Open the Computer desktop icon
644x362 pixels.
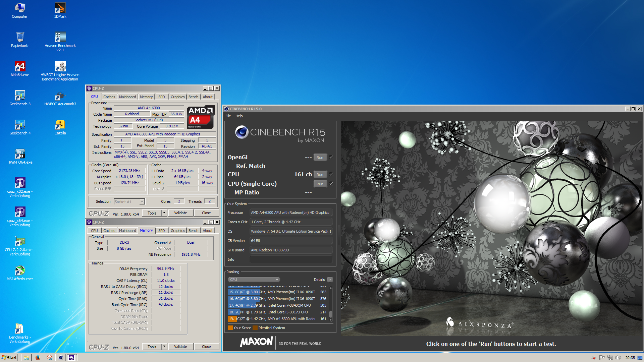20,10
